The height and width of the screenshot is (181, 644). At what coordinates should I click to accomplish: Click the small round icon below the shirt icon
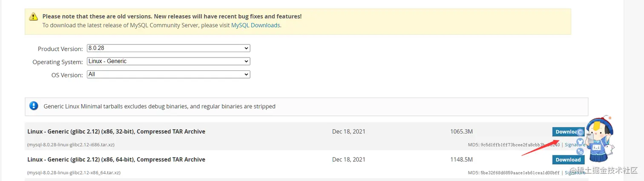580,151
